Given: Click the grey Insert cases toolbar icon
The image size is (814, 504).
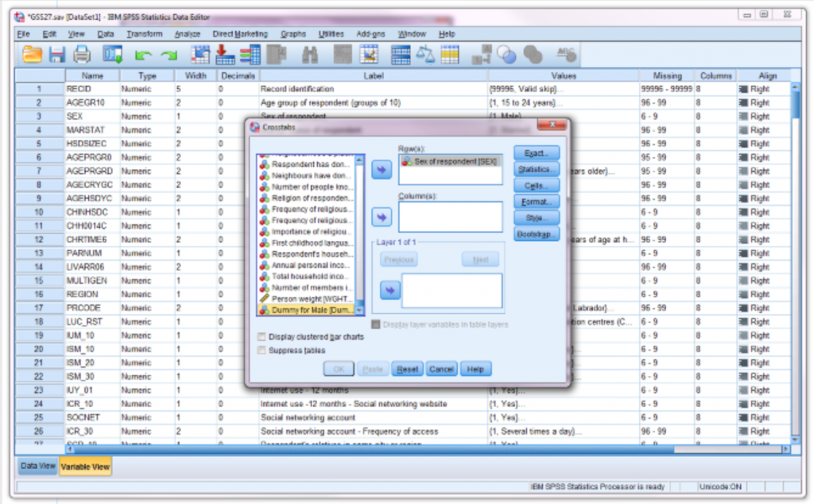Looking at the screenshot, I should (342, 55).
